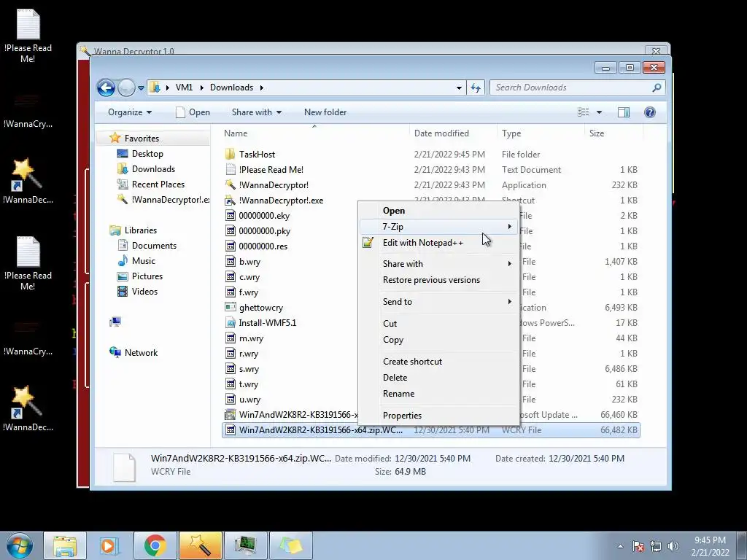Open Videos library

click(144, 292)
